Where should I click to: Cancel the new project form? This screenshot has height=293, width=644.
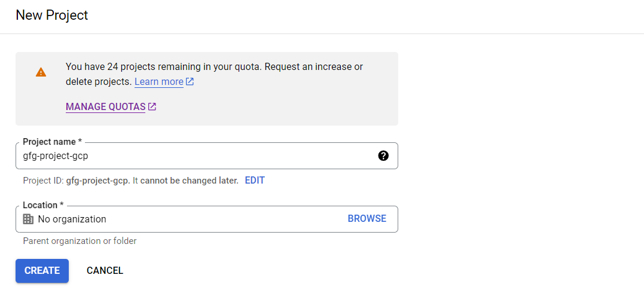point(105,271)
